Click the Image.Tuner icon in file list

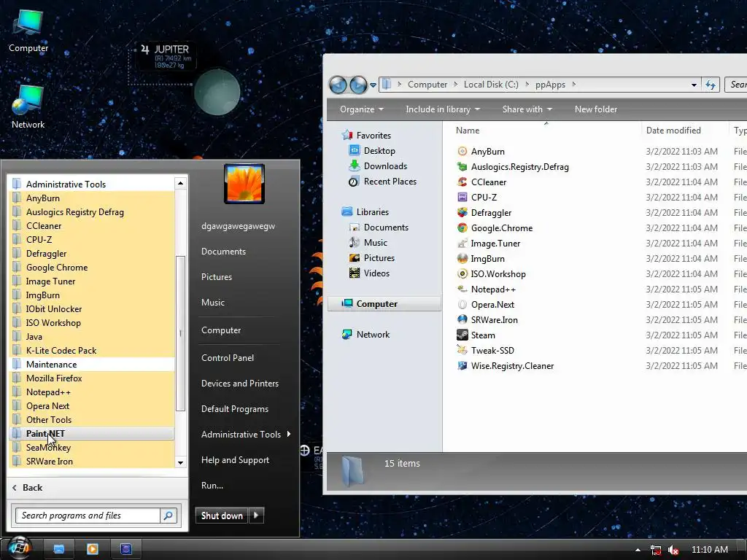click(x=462, y=244)
